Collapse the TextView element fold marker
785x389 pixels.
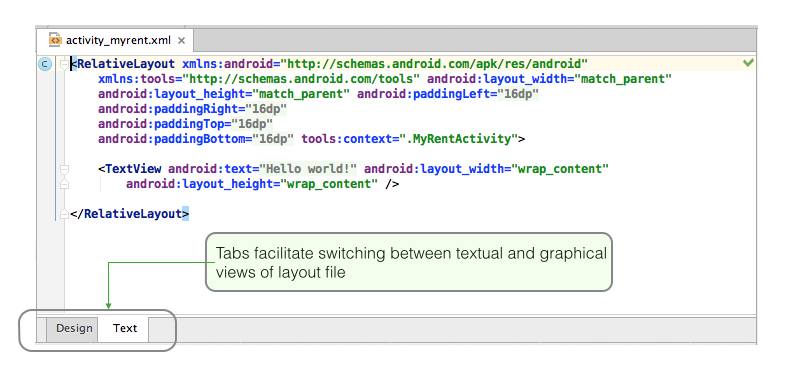click(x=64, y=169)
